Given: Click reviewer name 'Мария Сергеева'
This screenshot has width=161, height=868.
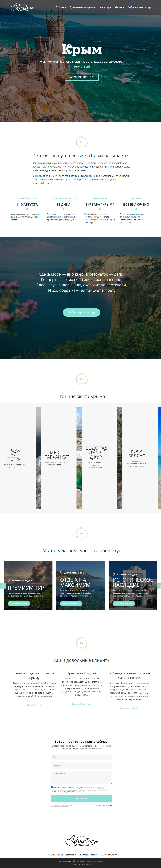Looking at the screenshot, I should (x=82, y=704).
